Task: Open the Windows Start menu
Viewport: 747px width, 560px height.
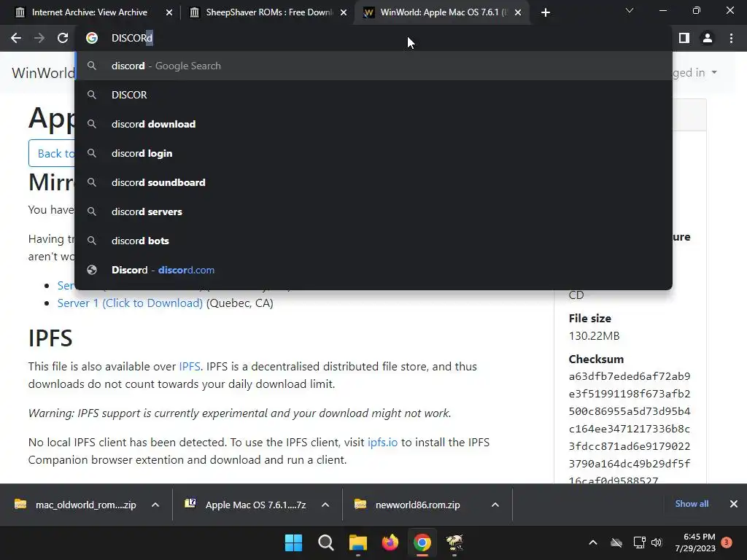Action: pyautogui.click(x=293, y=542)
